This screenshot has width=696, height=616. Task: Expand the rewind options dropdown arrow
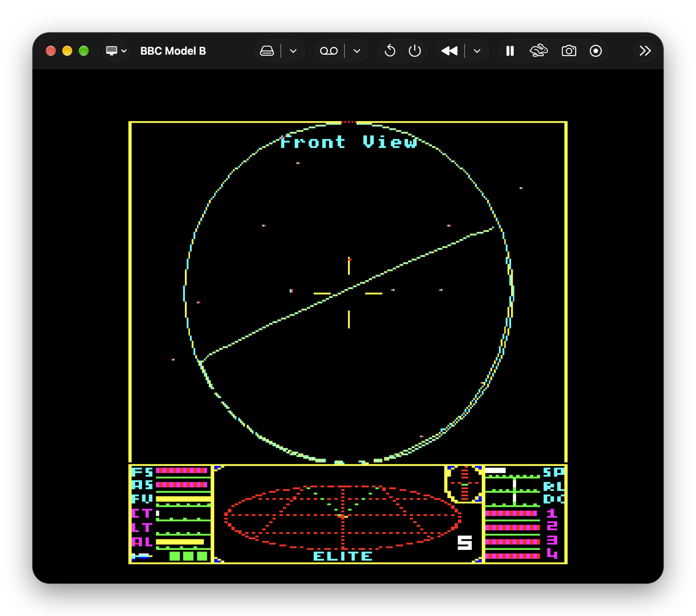click(x=477, y=51)
